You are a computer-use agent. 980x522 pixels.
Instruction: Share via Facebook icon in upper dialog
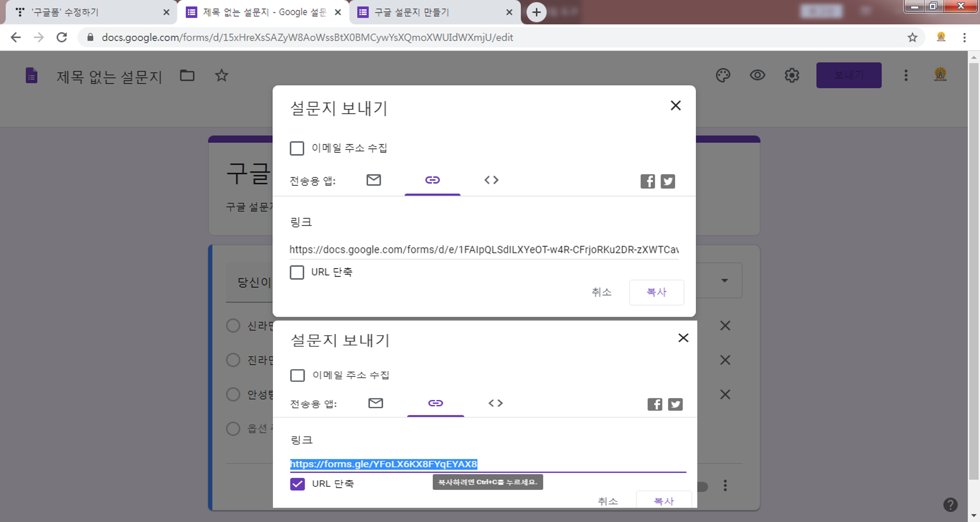(x=648, y=181)
